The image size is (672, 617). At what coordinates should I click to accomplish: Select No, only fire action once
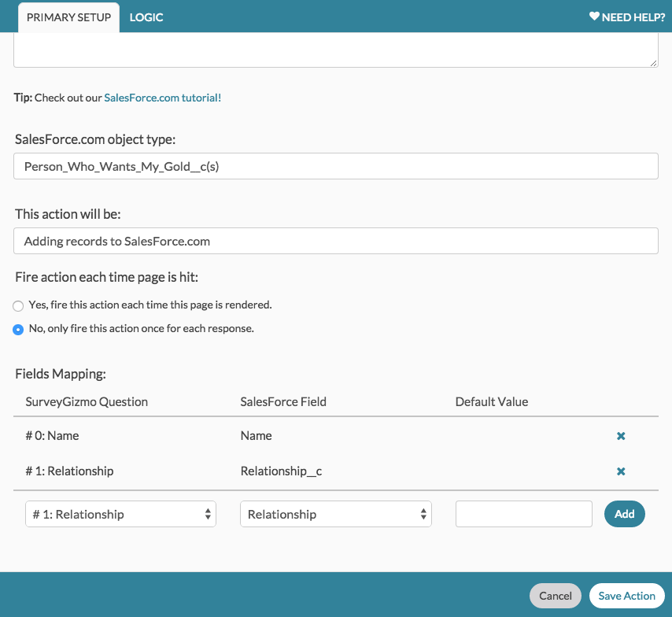(x=18, y=329)
